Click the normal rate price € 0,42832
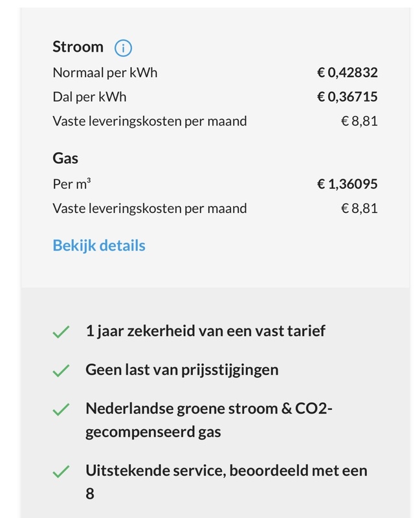The width and height of the screenshot is (420, 518). click(347, 73)
